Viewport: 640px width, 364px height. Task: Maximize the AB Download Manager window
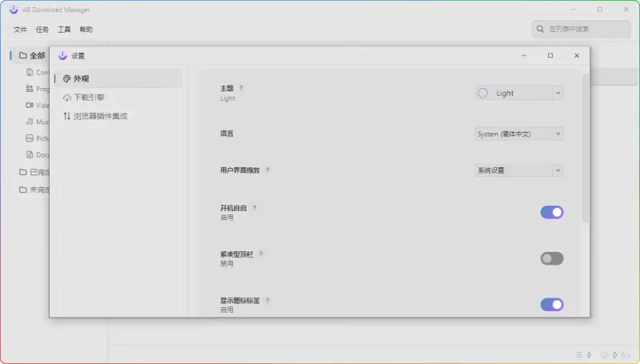click(x=599, y=10)
